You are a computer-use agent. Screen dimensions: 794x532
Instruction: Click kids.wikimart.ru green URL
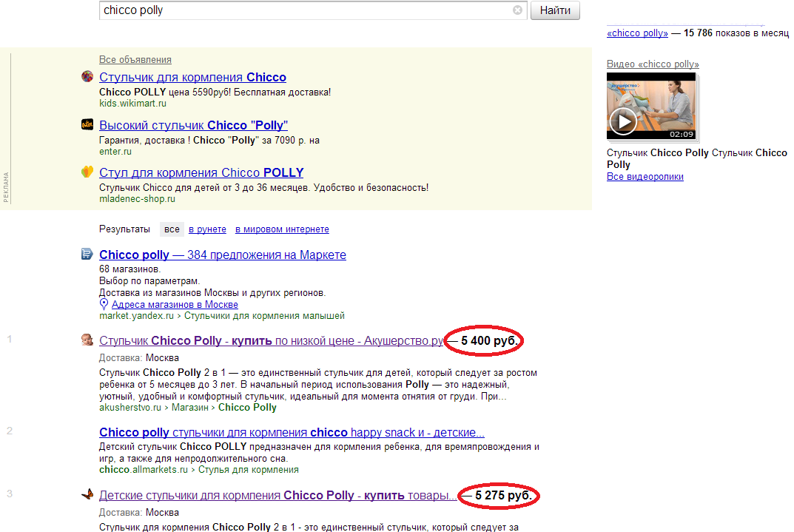pos(132,104)
